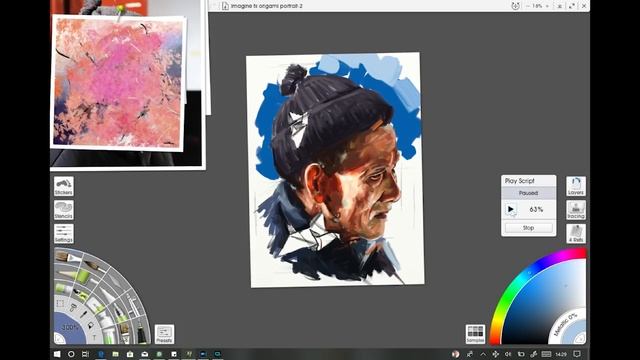Click the 14:29 taskbar clock

coord(561,354)
